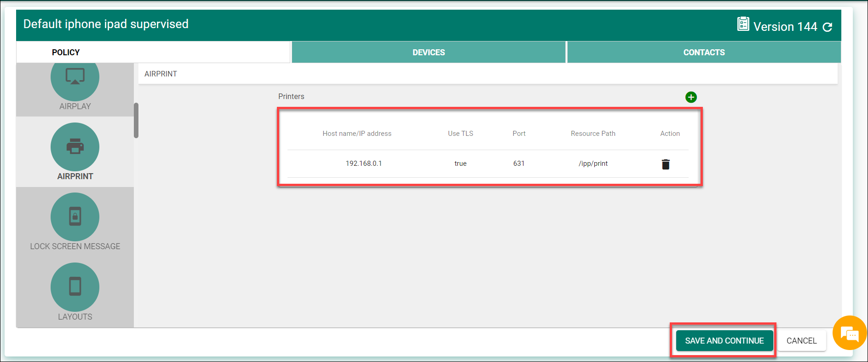Click Save and Continue button
Screen dimensions: 868x362
[x=724, y=341]
